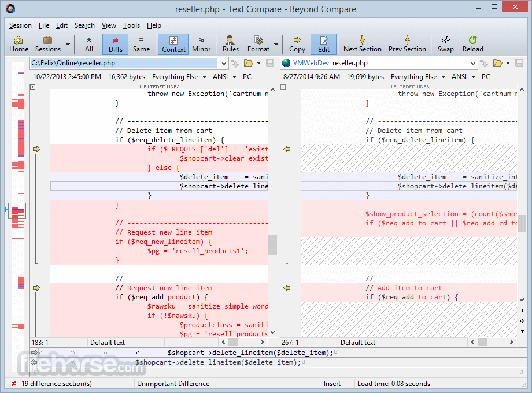Show only Same lines
The height and width of the screenshot is (393, 532).
pyautogui.click(x=141, y=44)
